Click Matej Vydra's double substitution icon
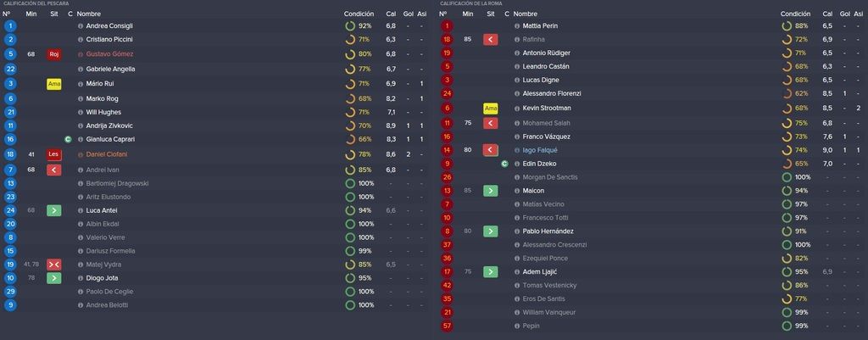Screen dimensions: 868x340 tap(53, 265)
